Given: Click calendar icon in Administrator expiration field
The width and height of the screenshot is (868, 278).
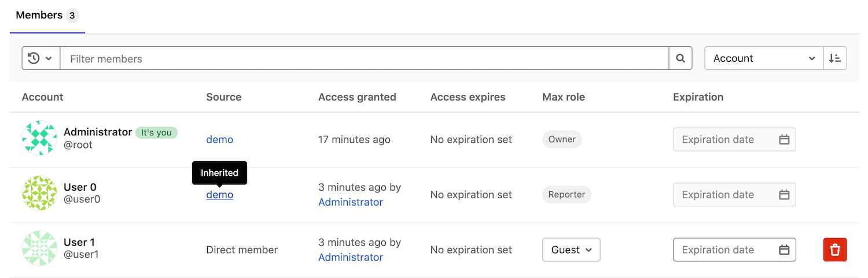Looking at the screenshot, I should click(784, 139).
